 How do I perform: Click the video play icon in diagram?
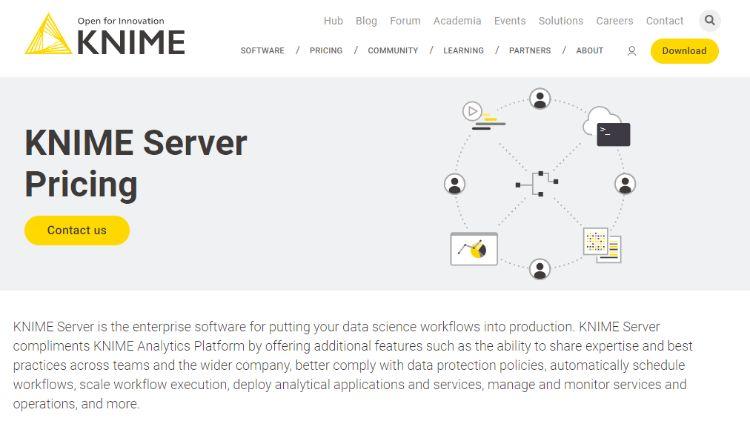tap(474, 111)
